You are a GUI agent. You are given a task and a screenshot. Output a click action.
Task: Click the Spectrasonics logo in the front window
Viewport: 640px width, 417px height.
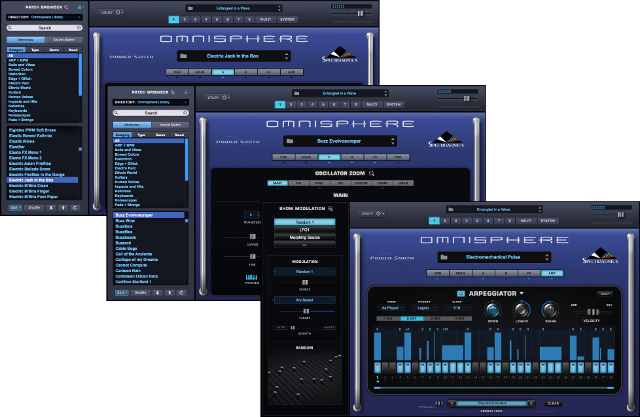click(600, 255)
